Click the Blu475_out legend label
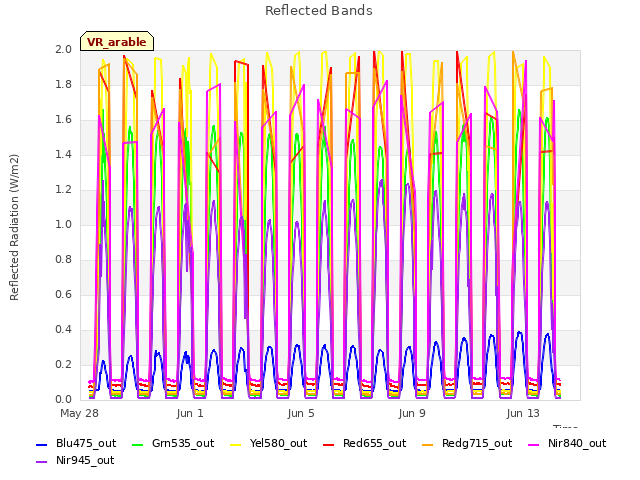 click(86, 443)
